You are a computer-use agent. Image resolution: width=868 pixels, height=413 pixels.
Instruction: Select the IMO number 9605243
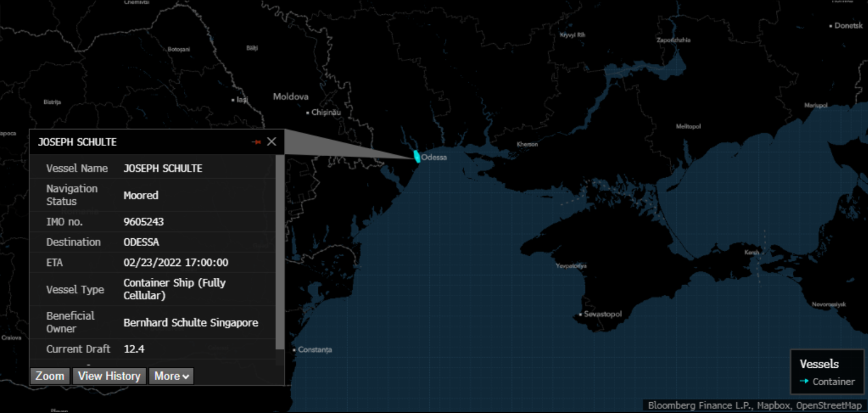(144, 222)
